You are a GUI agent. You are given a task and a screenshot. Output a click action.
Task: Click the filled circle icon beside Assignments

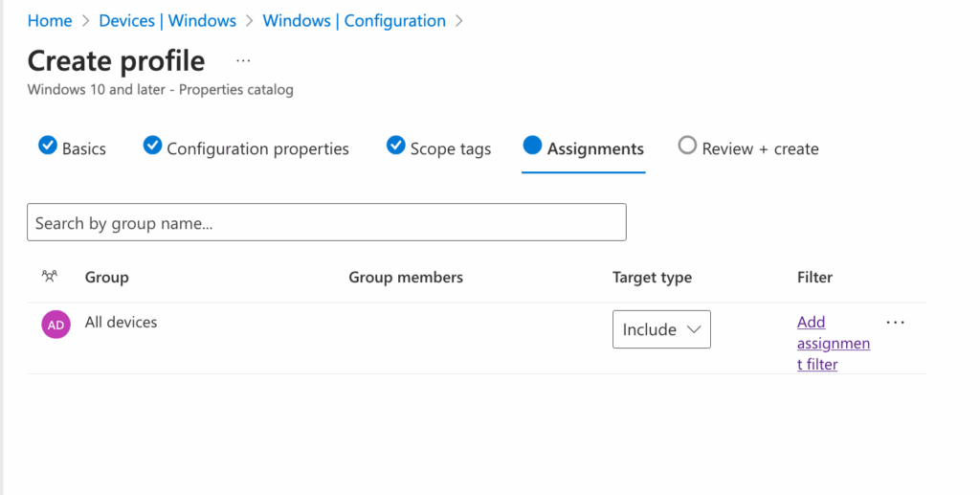click(532, 146)
